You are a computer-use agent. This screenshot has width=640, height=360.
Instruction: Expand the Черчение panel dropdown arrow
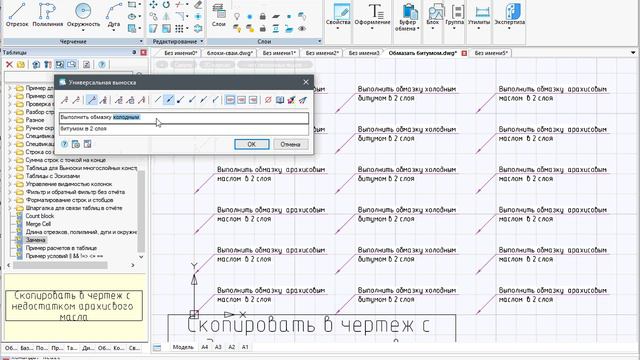coord(141,41)
